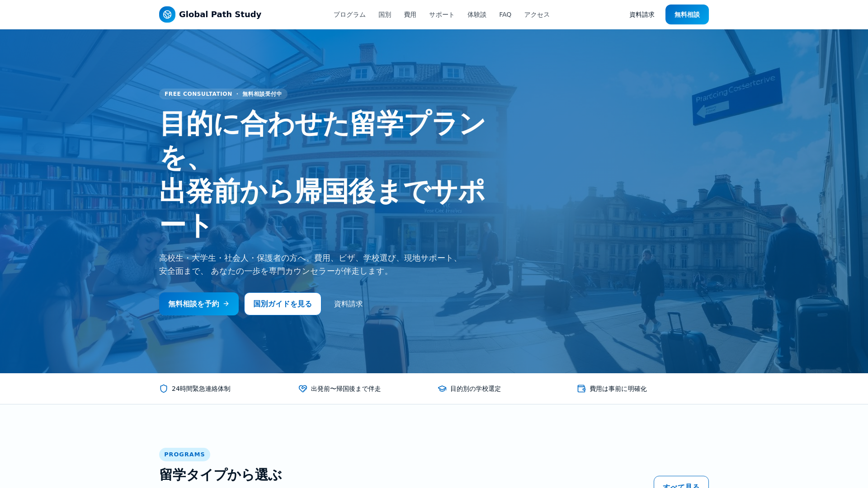Click the wallet icon beside 費用は事前に明確化

tap(581, 389)
